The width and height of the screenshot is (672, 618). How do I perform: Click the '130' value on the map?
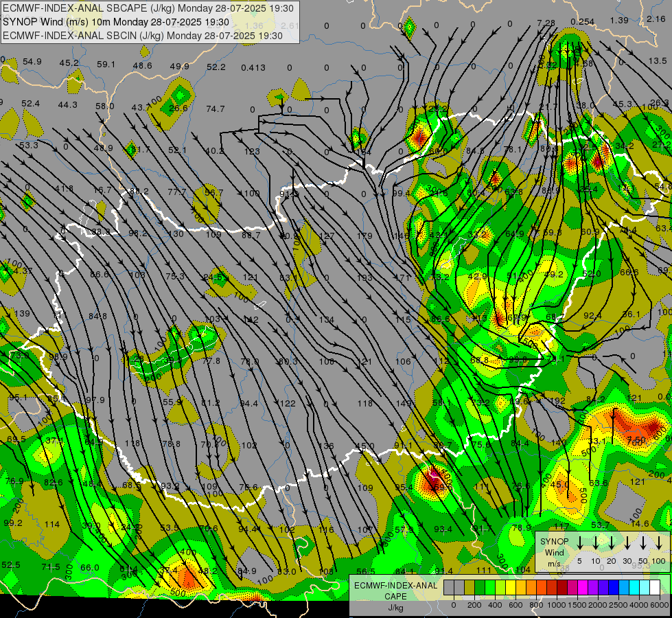point(176,234)
